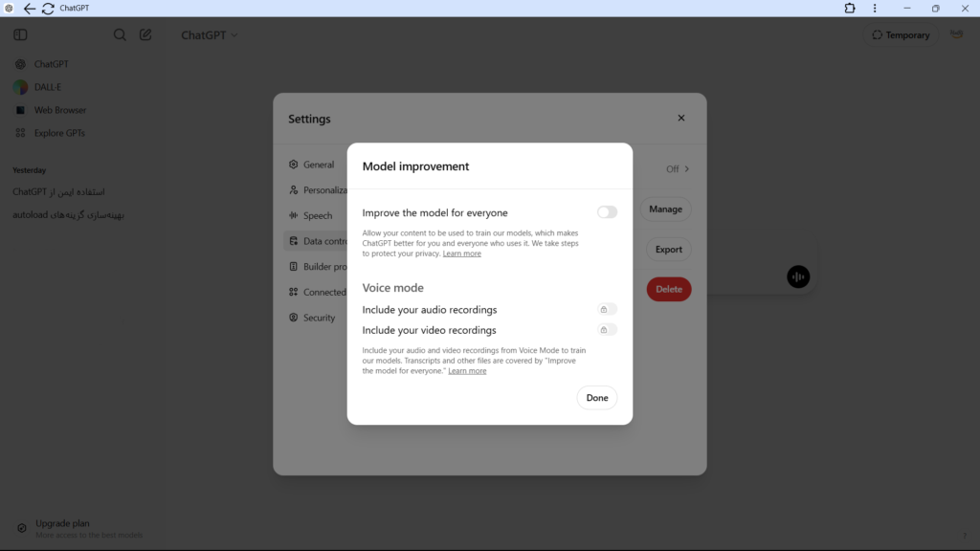Minimize the ChatGPT window
The height and width of the screenshot is (551, 980).
tap(907, 8)
